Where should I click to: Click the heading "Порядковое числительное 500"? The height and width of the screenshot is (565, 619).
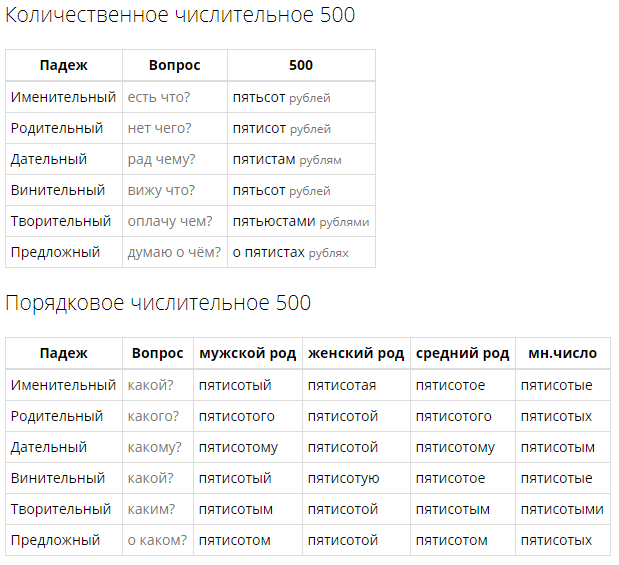pos(158,303)
